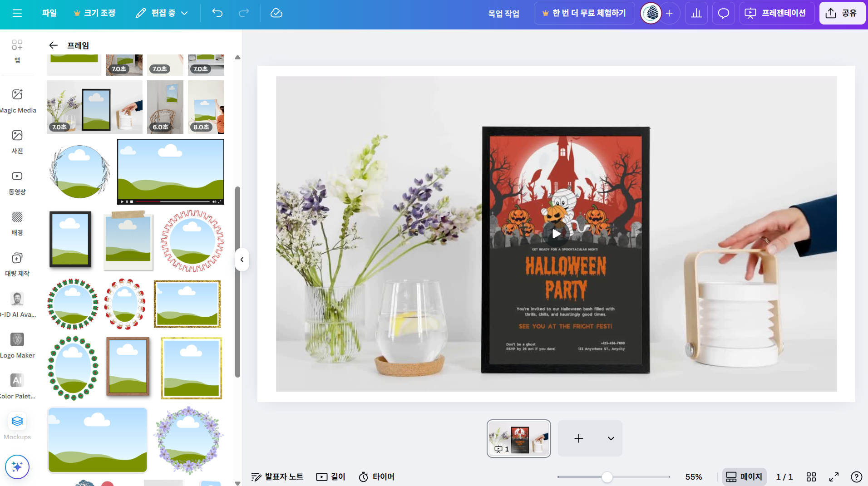Choose the leaf wreath circle frame
Image resolution: width=868 pixels, height=486 pixels.
click(x=79, y=172)
